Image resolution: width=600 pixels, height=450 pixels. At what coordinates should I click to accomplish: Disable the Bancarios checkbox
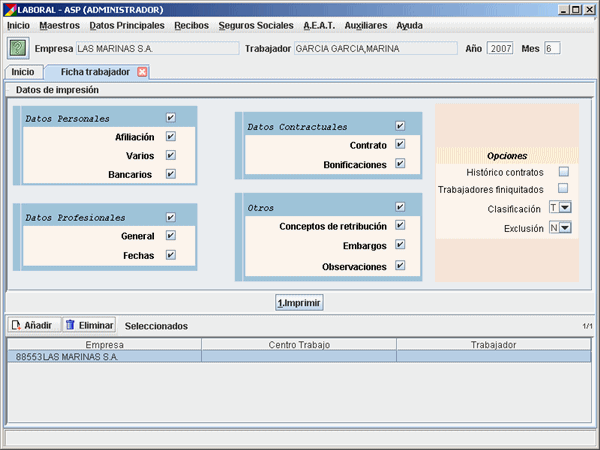(171, 174)
